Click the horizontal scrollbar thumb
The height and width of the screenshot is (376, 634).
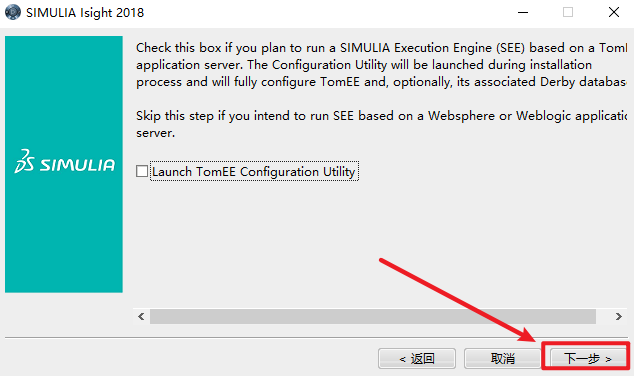tap(373, 316)
